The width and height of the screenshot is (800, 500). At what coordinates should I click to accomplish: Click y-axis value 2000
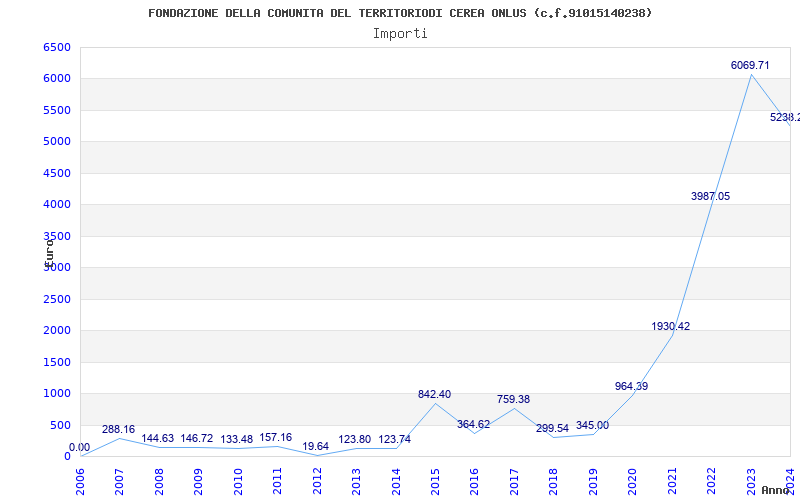pos(57,330)
